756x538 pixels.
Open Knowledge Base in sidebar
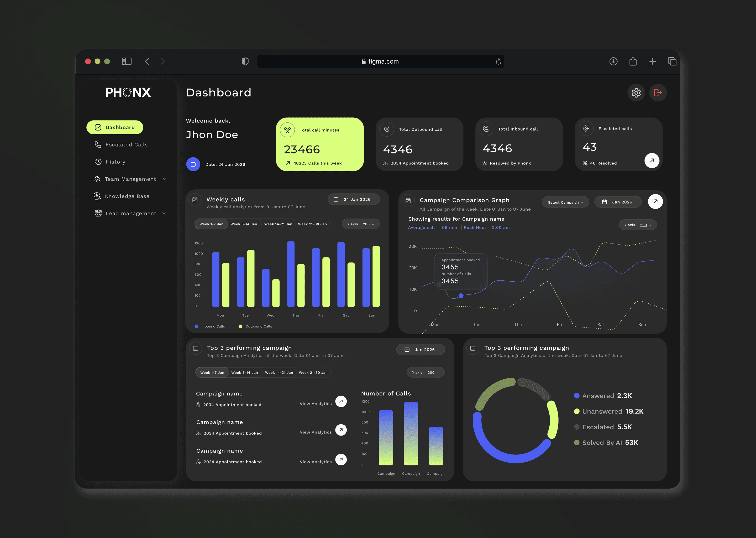(122, 196)
